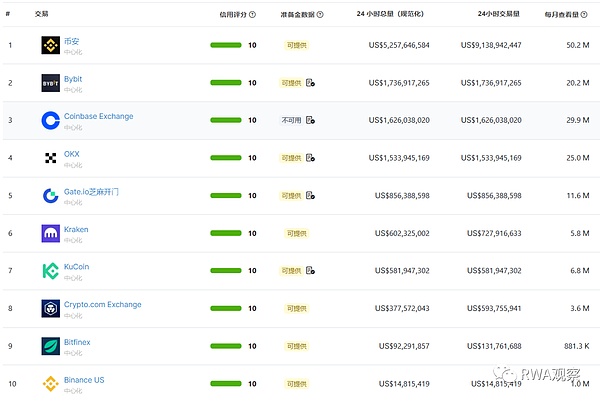Open the Binance US name link

[86, 380]
